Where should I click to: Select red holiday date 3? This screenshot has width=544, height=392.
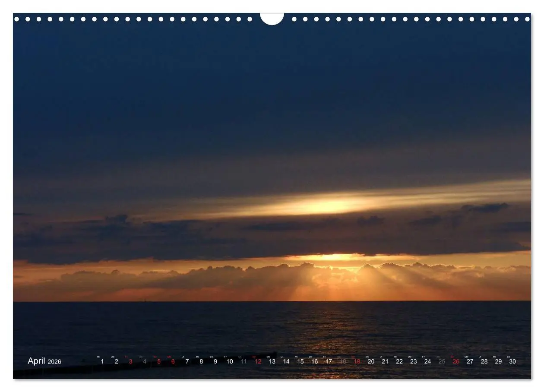click(130, 361)
